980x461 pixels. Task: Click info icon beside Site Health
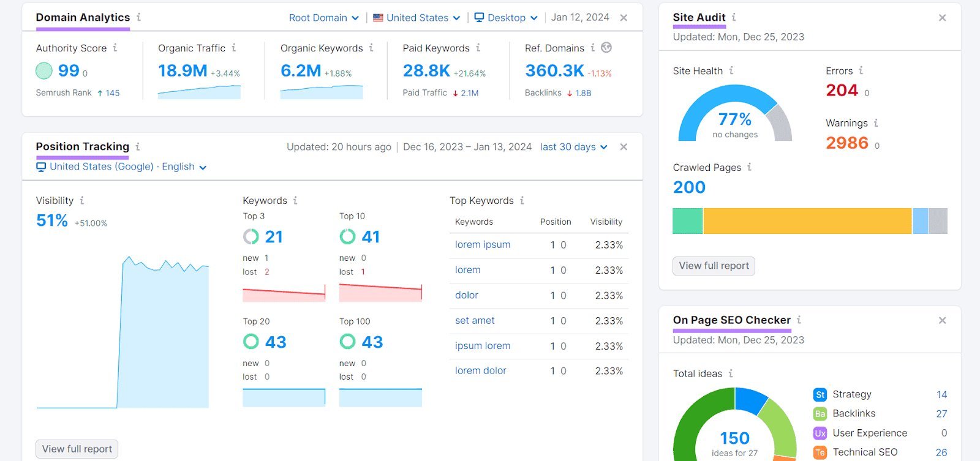pyautogui.click(x=731, y=70)
